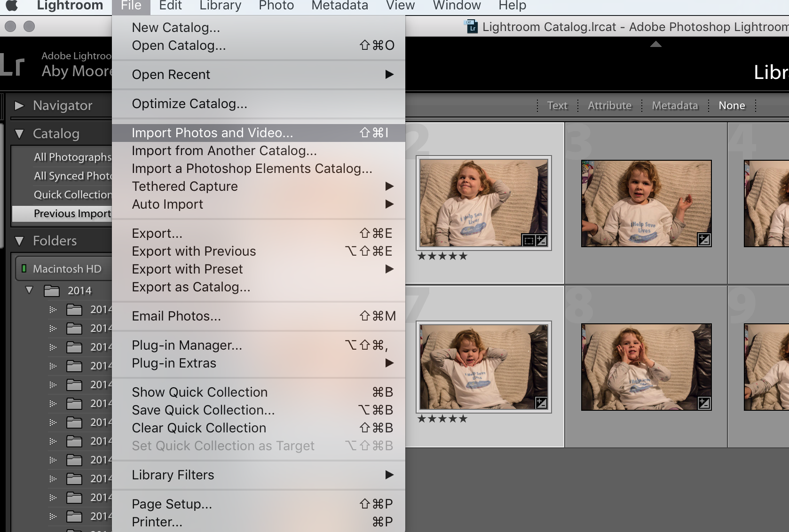Choose Printer from the File menu

259,522
